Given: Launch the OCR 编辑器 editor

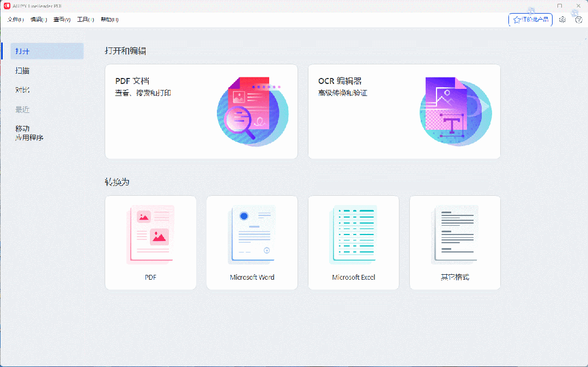Looking at the screenshot, I should (403, 111).
